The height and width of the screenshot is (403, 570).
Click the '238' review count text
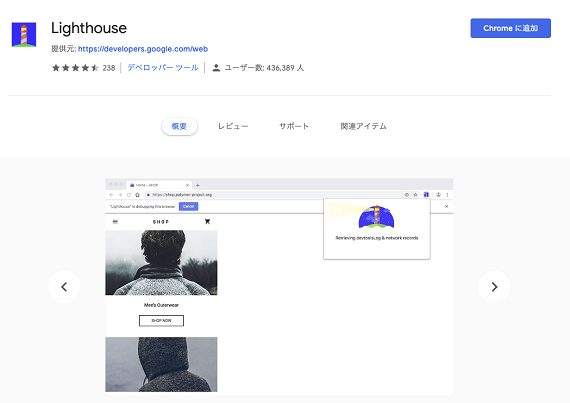pos(109,68)
